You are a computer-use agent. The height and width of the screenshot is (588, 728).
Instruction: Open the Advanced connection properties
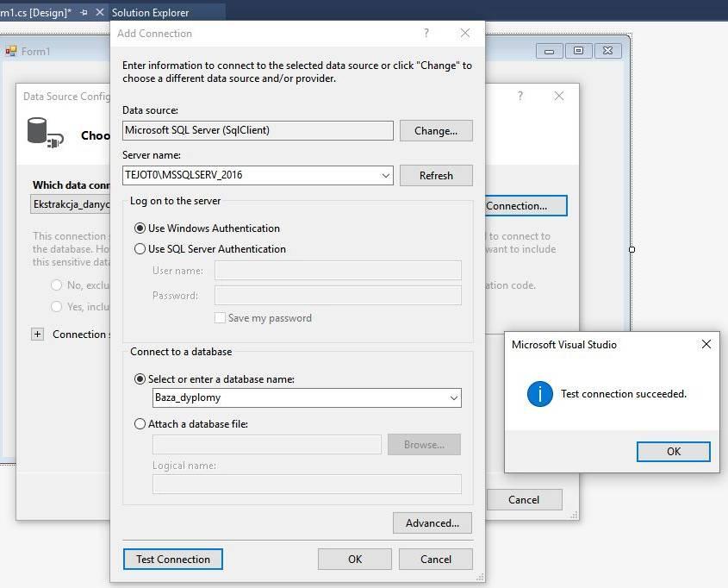432,523
